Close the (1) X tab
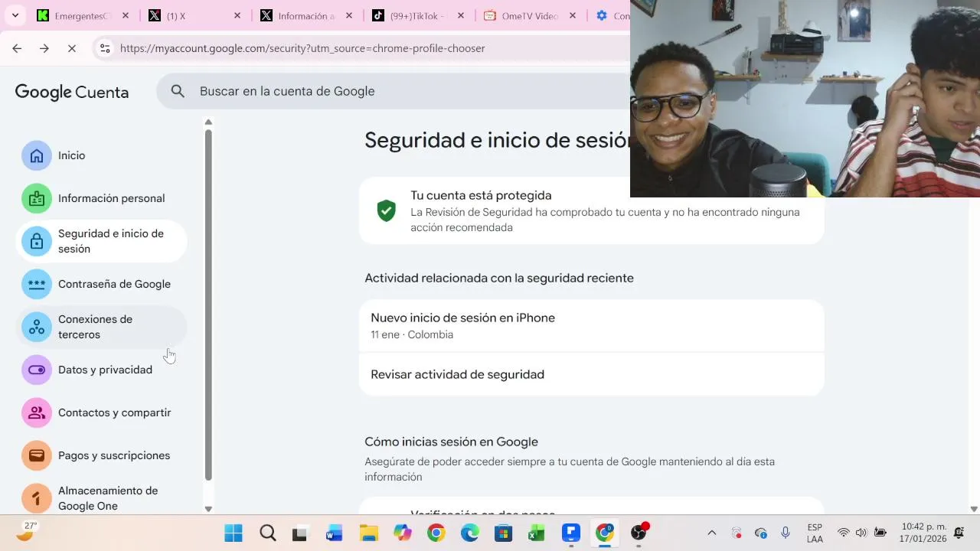Viewport: 980px width, 551px height. click(x=237, y=15)
